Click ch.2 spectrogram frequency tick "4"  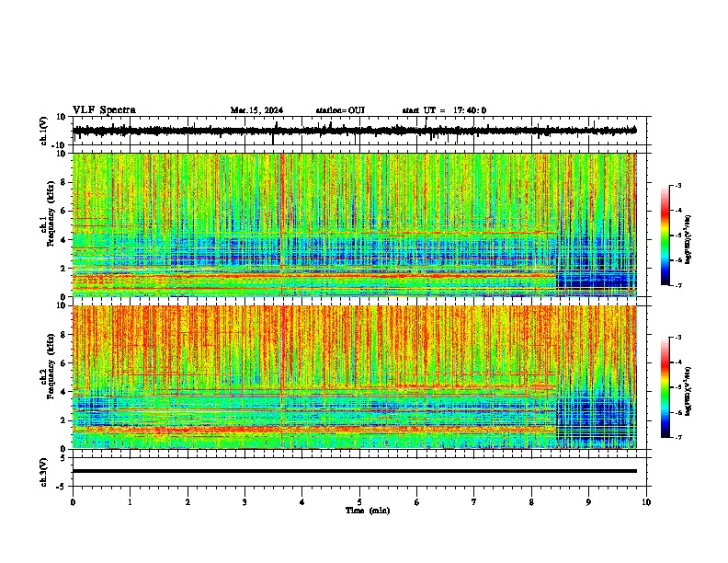coord(64,392)
